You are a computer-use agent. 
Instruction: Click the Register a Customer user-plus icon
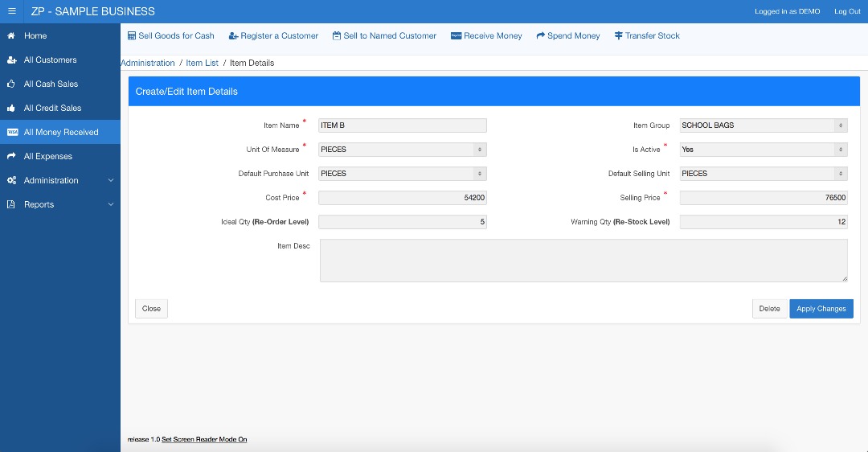[x=233, y=35]
